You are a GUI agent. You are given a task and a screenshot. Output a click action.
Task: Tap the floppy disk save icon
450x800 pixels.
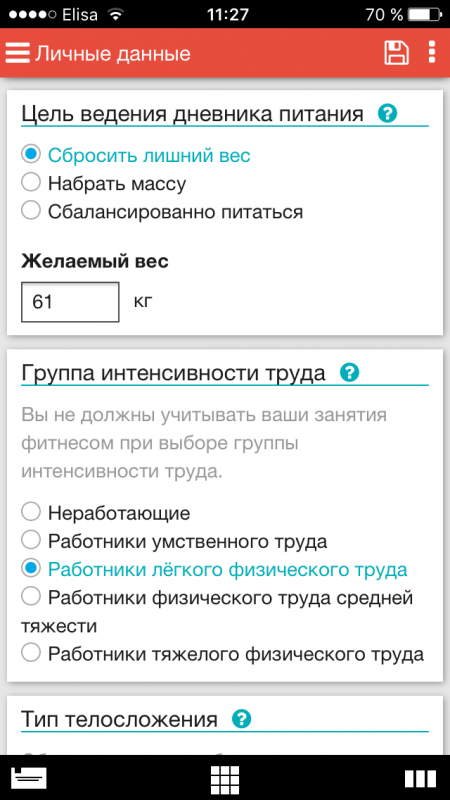(396, 53)
